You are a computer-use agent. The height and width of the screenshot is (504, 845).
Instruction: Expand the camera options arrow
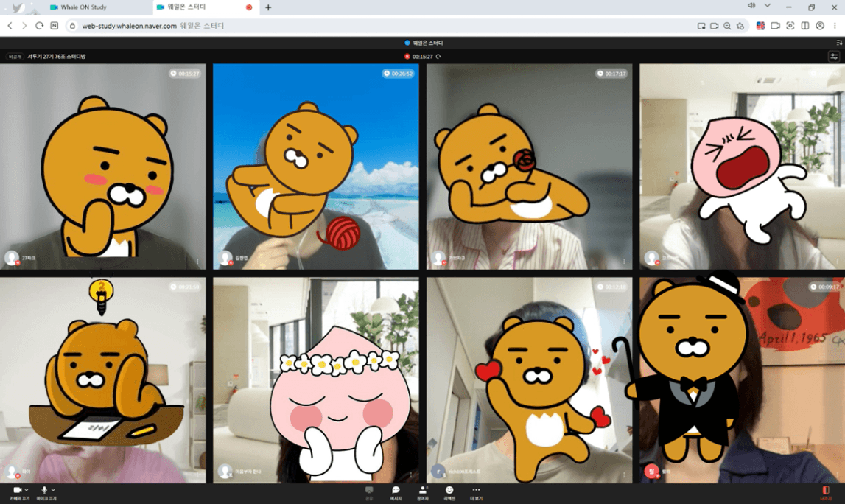(27, 490)
